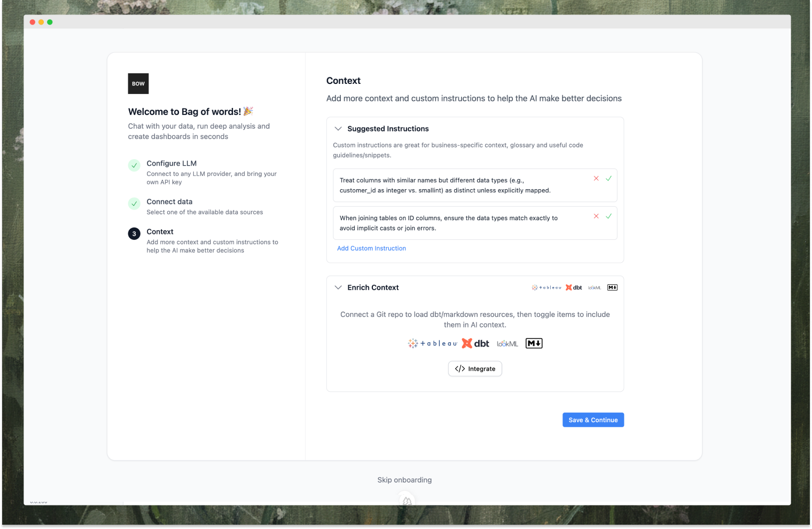Reject the 'Treat columns with similar names' instruction

click(596, 178)
